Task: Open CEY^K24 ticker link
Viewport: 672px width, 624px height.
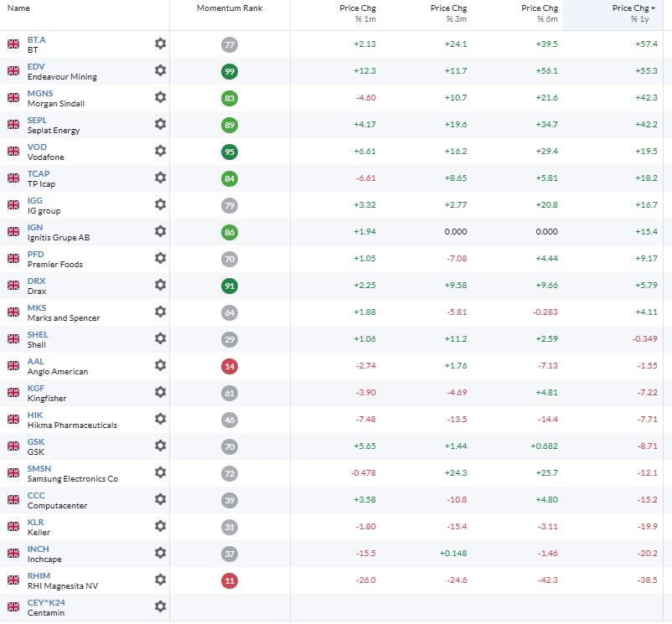Action: pyautogui.click(x=46, y=602)
